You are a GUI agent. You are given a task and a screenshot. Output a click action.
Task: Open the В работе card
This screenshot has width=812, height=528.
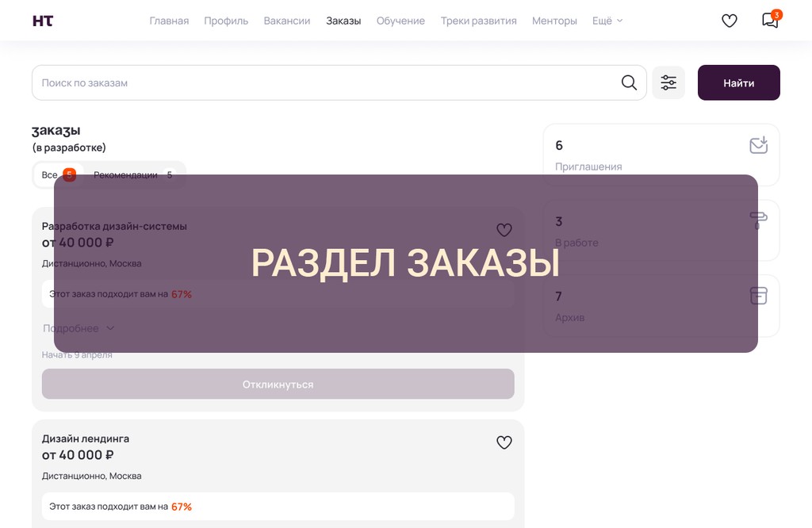[661, 231]
